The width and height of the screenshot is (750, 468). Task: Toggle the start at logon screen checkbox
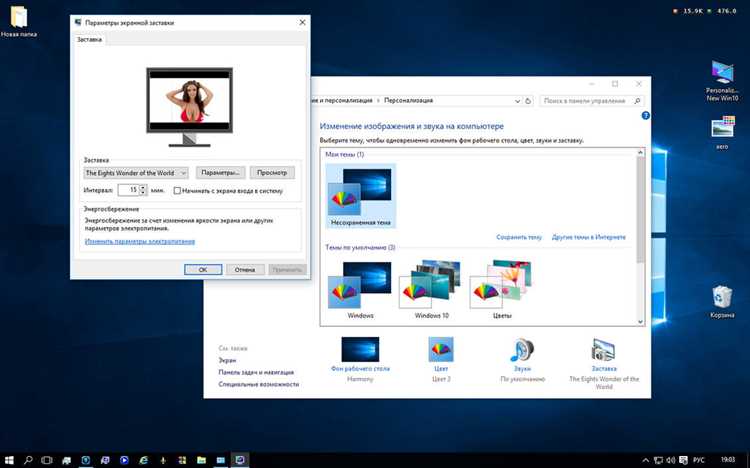pos(177,190)
